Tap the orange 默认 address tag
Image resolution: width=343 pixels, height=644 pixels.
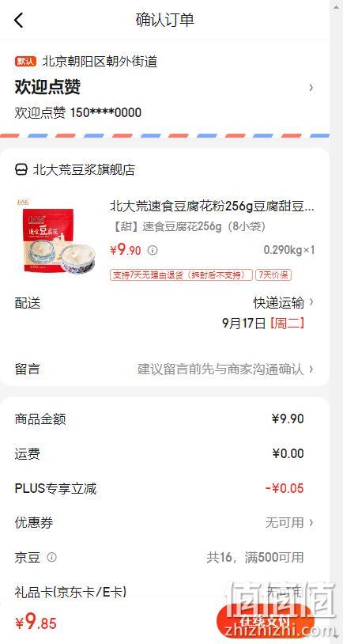coord(26,62)
